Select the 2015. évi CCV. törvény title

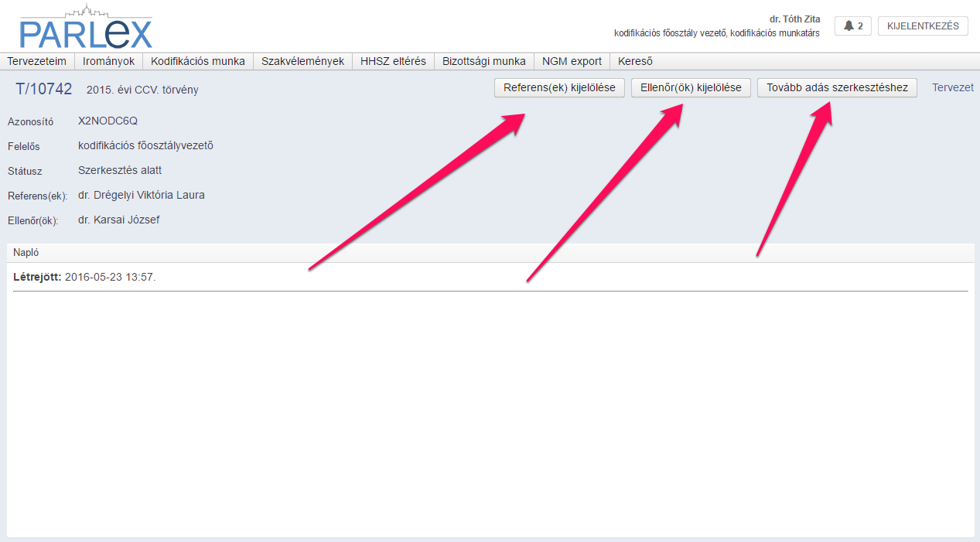[142, 90]
